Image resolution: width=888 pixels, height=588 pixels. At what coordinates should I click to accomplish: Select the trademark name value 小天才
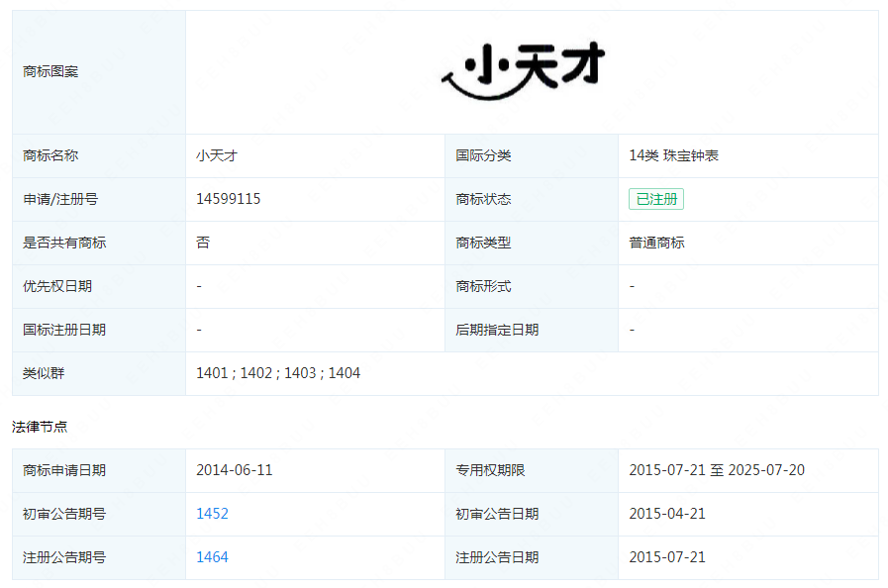[x=217, y=155]
